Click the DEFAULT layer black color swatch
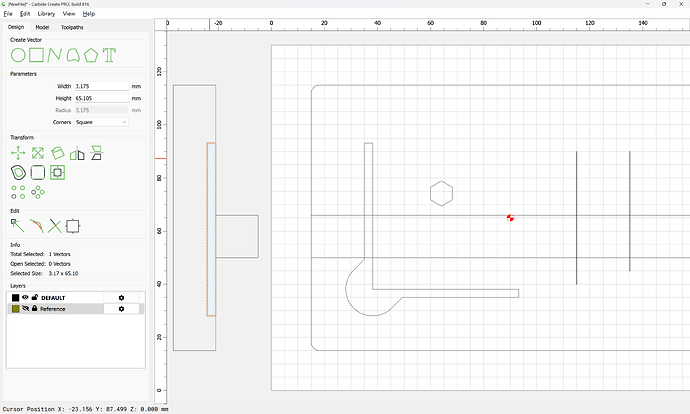The width and height of the screenshot is (690, 414). tap(15, 298)
